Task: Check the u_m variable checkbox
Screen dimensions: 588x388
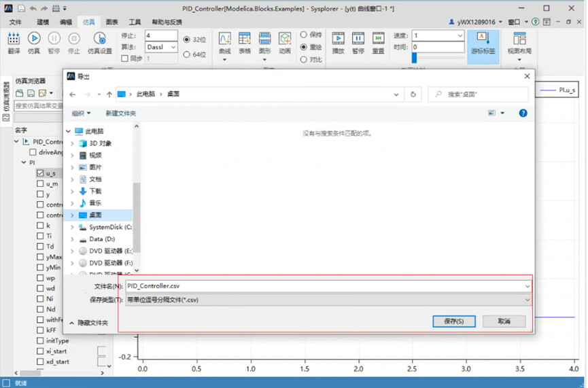Action: point(40,183)
